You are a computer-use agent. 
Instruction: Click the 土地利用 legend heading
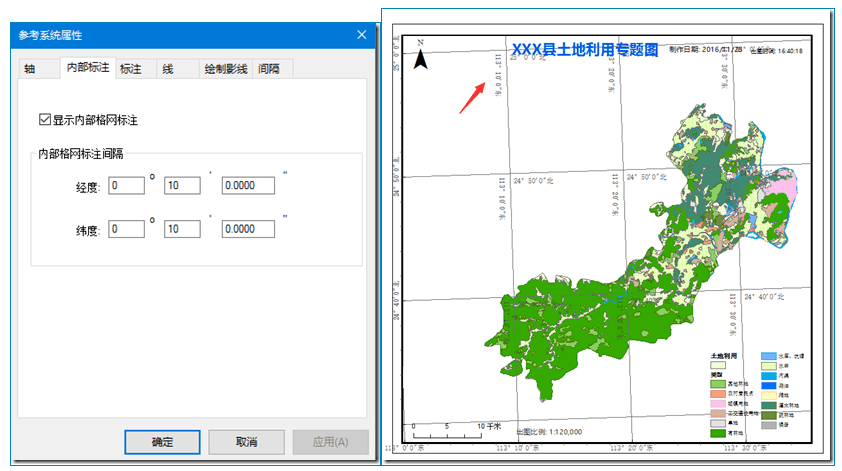click(723, 356)
